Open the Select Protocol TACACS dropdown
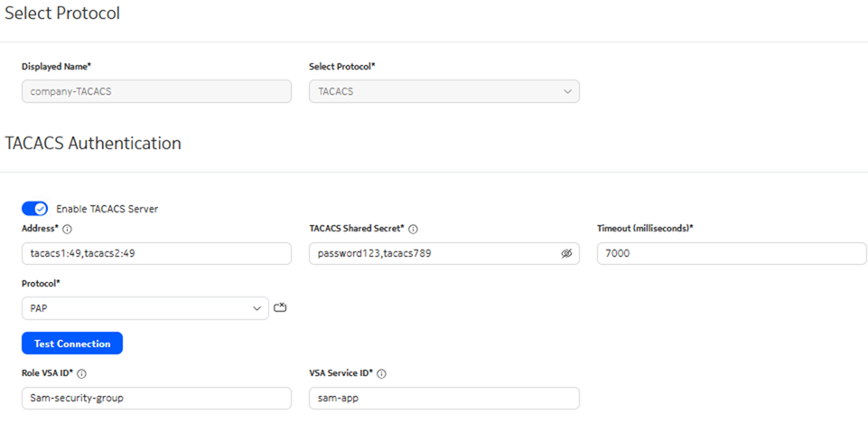868x424 pixels. coord(443,91)
